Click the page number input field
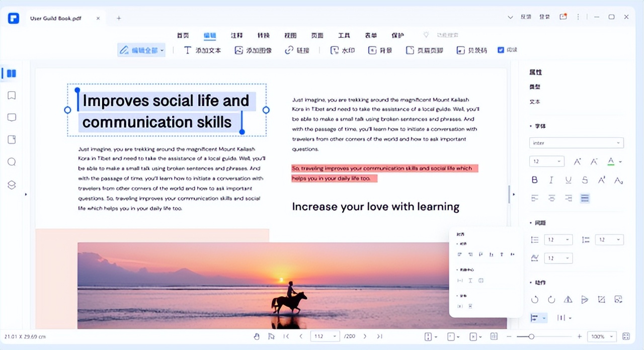 point(322,336)
